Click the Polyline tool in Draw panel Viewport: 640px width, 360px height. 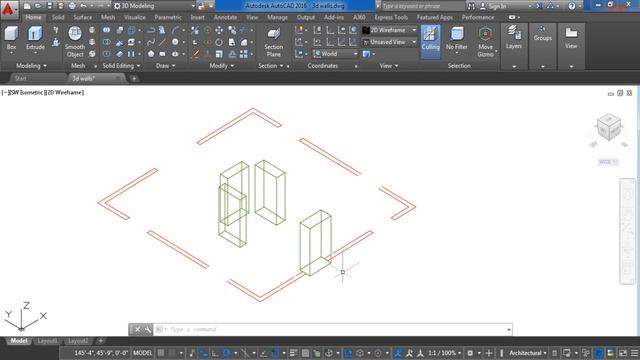coord(151,30)
